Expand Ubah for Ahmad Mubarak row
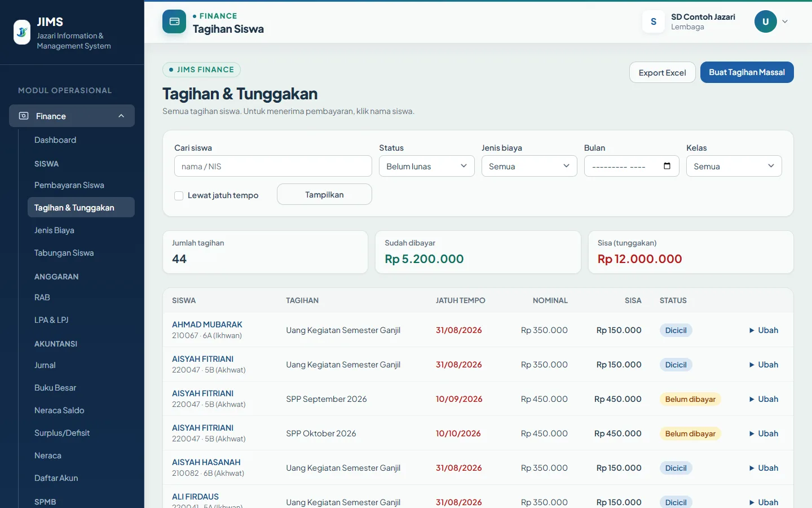Screen dimensions: 812x508 tap(764, 330)
